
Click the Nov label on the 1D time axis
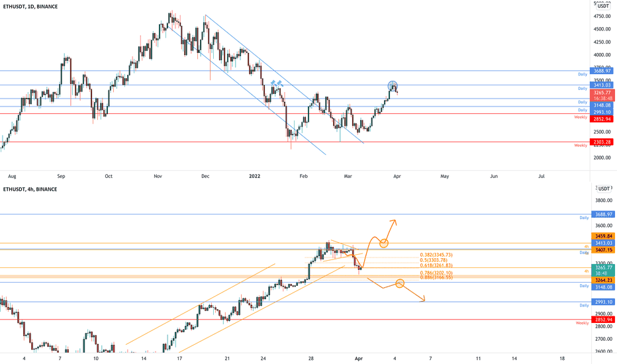click(158, 176)
